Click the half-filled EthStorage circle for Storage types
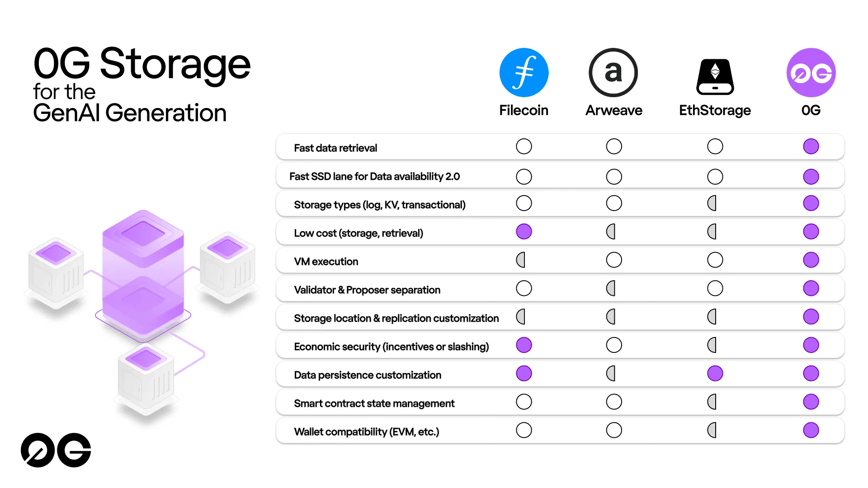Screen dimensions: 868x488 click(x=712, y=203)
